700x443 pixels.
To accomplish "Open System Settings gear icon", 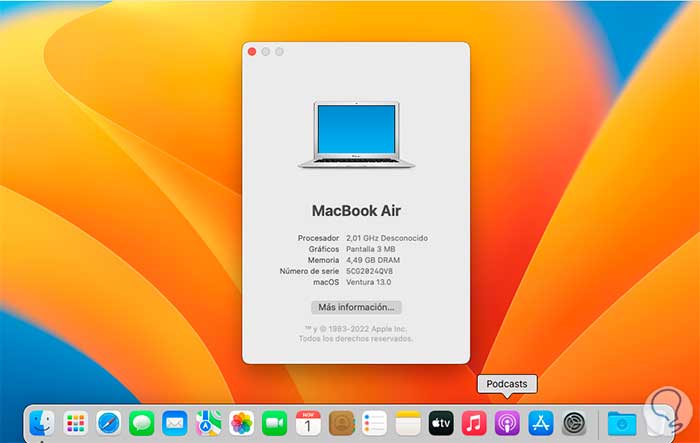I will pyautogui.click(x=574, y=422).
